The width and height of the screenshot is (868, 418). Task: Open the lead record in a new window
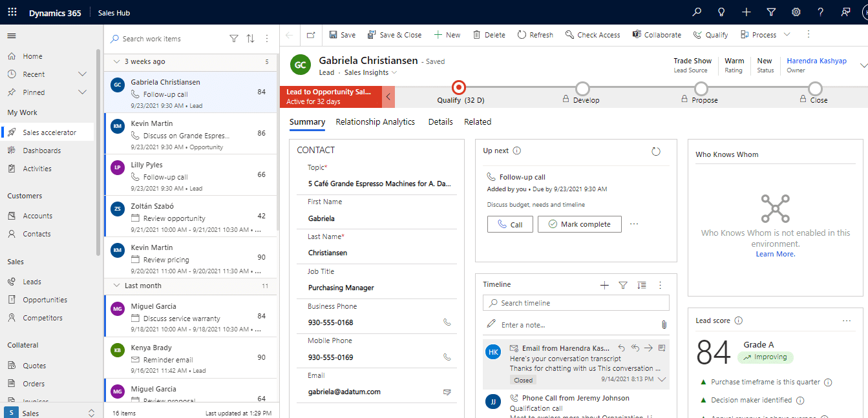pyautogui.click(x=311, y=35)
